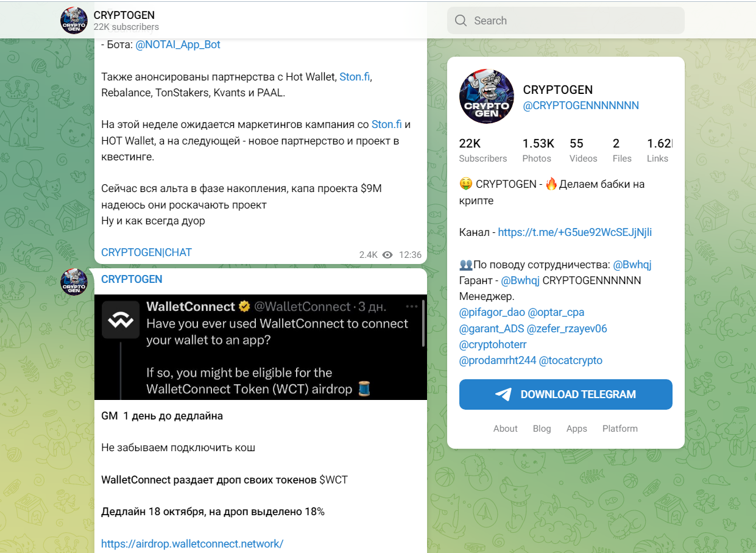Click the three-dots menu on tweet image

click(x=412, y=306)
